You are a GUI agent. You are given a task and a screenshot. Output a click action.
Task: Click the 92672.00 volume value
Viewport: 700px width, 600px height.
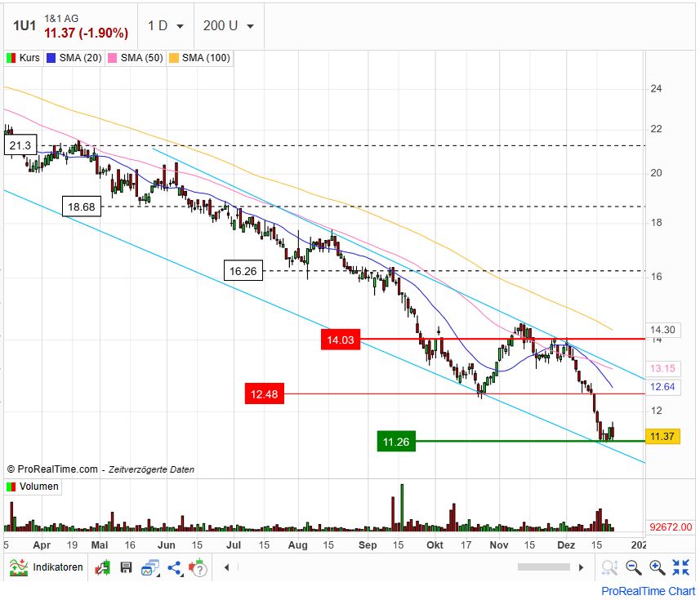[x=671, y=527]
